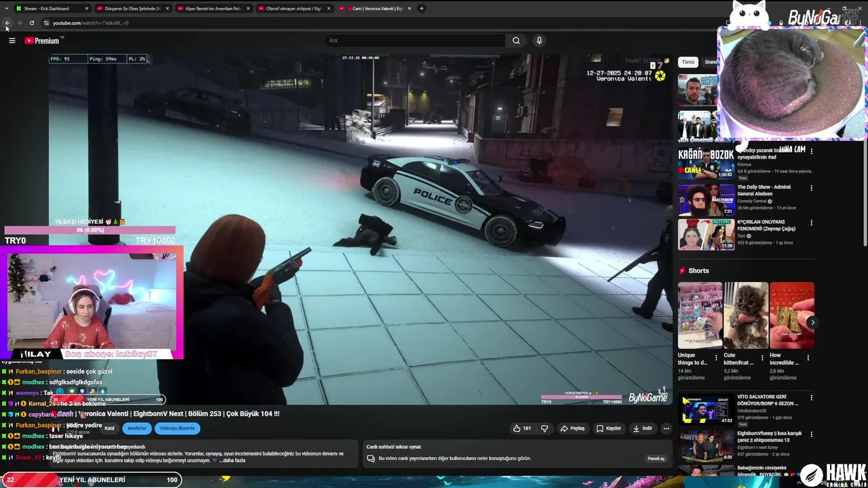Open site info icon in address bar
The width and height of the screenshot is (868, 488).
[46, 23]
